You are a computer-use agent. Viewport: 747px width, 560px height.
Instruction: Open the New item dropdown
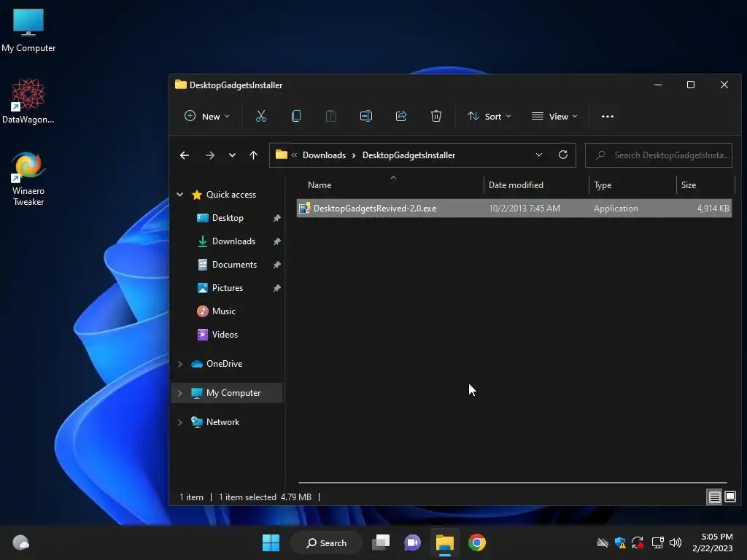[x=206, y=116]
